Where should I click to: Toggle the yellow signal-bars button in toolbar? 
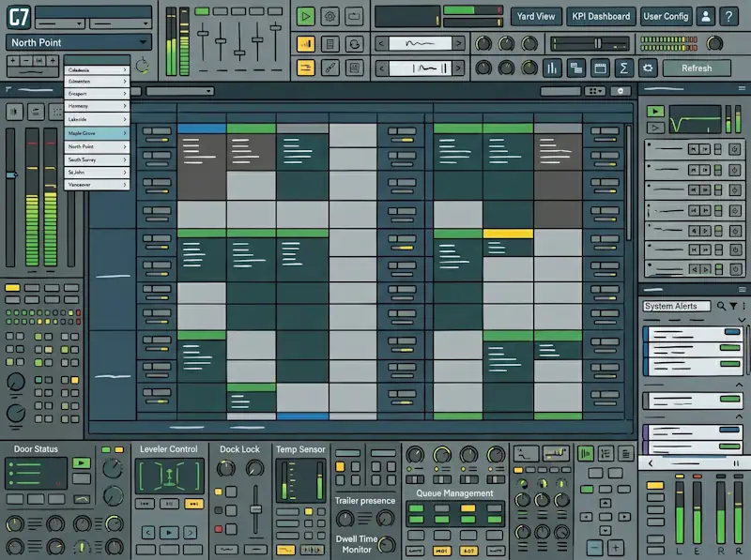tap(306, 44)
